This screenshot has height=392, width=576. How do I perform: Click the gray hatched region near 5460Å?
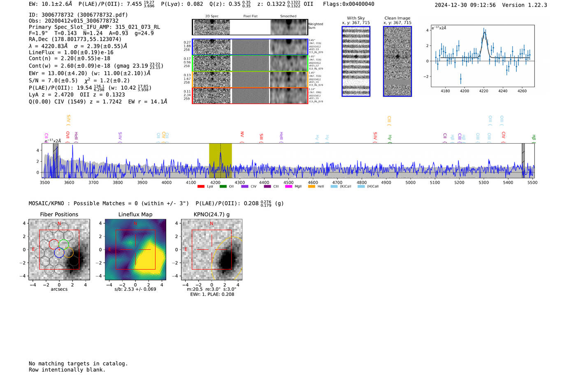point(523,160)
